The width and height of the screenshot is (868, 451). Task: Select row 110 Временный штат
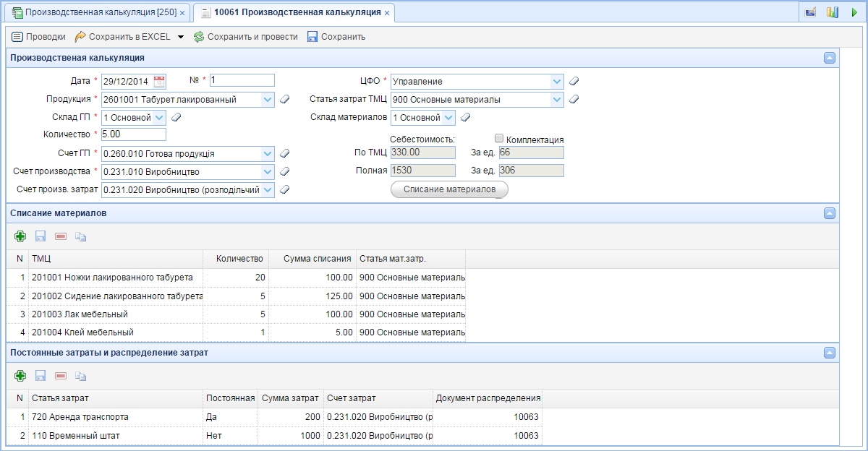pos(274,435)
